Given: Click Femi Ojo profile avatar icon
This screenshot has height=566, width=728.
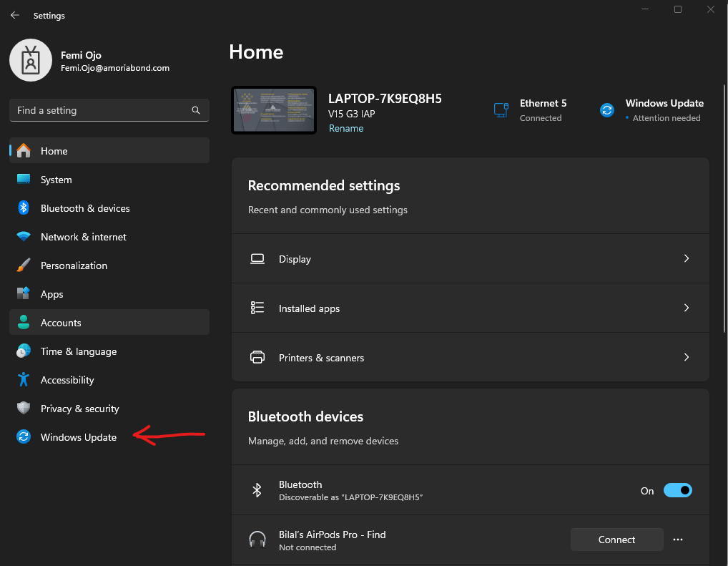Looking at the screenshot, I should click(31, 60).
